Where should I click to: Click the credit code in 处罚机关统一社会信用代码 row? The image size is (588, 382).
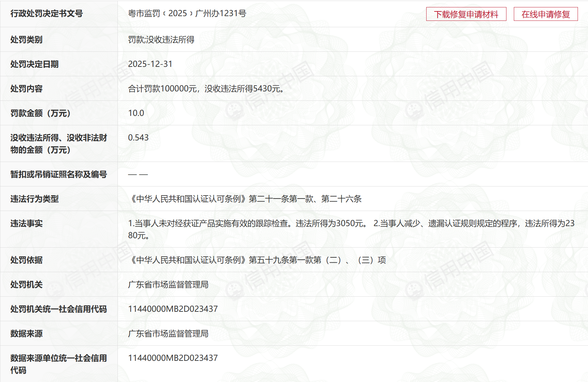coord(173,309)
